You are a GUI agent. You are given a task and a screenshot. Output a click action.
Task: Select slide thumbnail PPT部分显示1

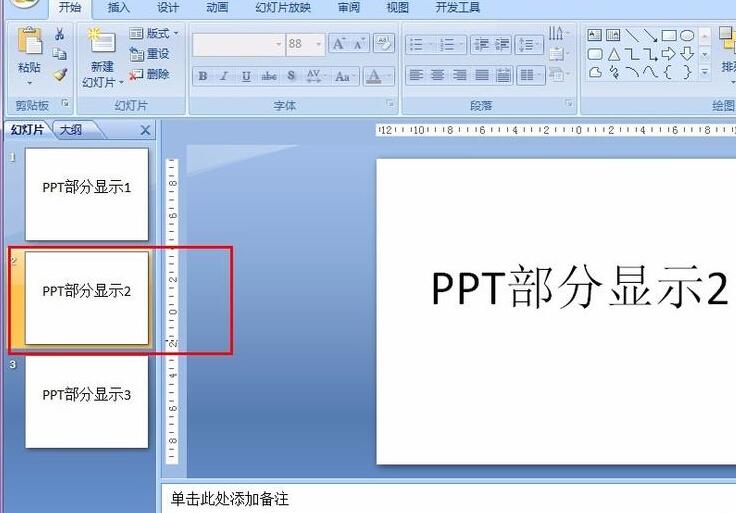pyautogui.click(x=86, y=194)
